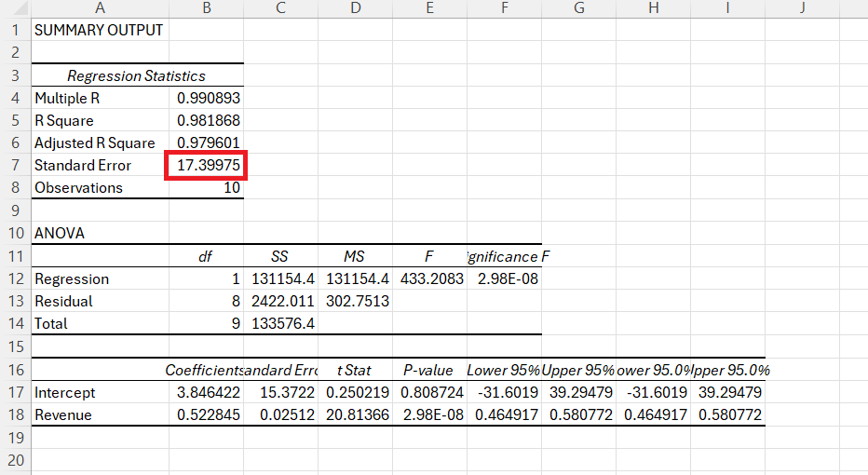Select the Multiple R label
The image size is (868, 475).
[100, 98]
